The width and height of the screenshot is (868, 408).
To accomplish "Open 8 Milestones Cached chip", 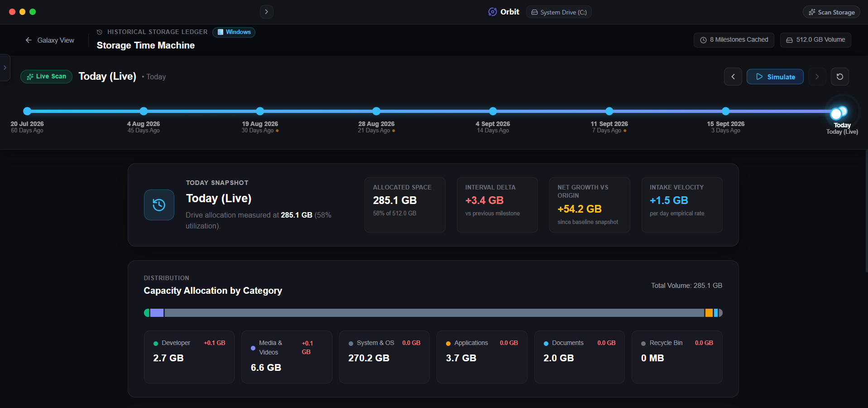I will tap(734, 40).
